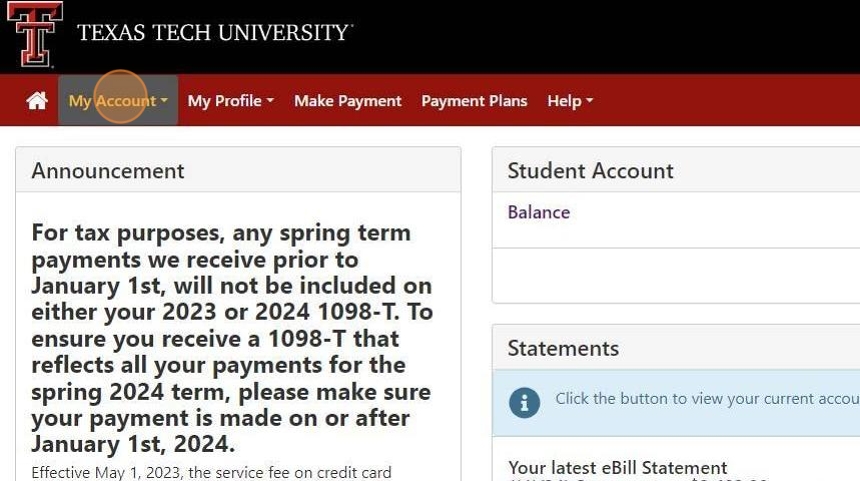Expand the My Profile dropdown
Image resolution: width=860 pixels, height=481 pixels.
pyautogui.click(x=230, y=101)
